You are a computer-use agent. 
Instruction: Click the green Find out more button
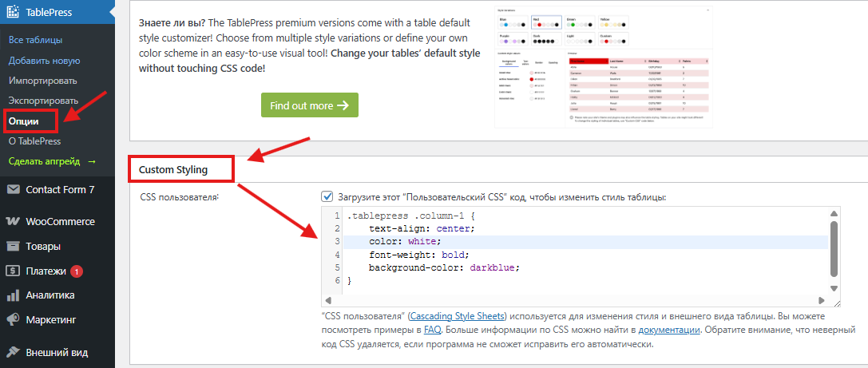click(x=310, y=105)
